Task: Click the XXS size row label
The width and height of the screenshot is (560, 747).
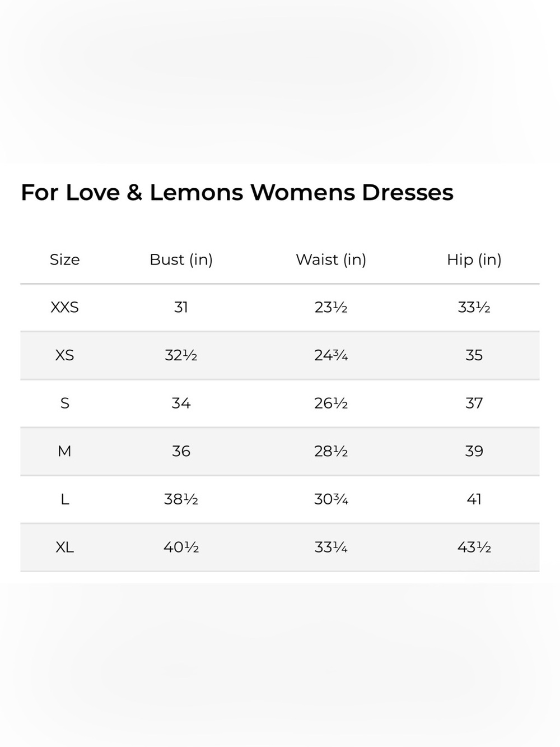Action: pyautogui.click(x=64, y=307)
